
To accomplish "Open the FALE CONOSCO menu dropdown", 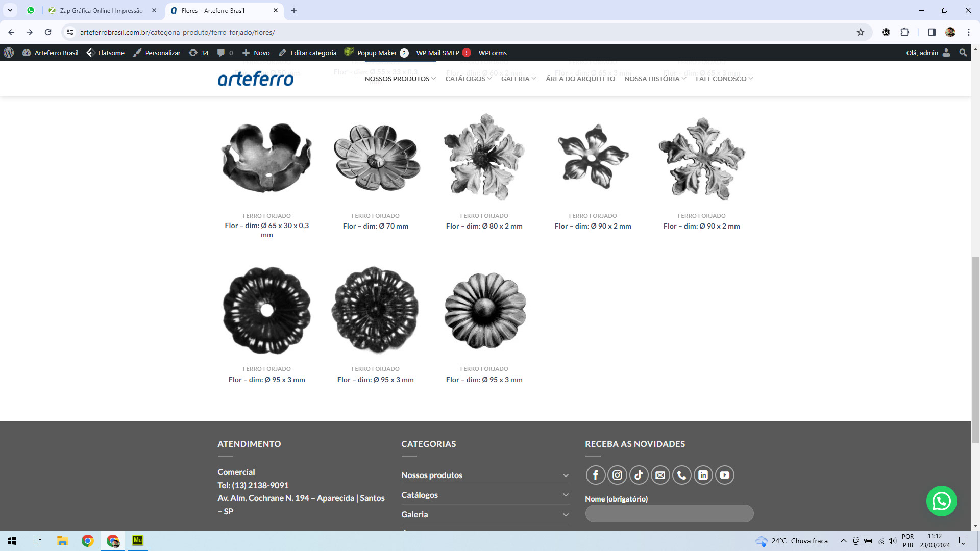I will click(x=724, y=79).
